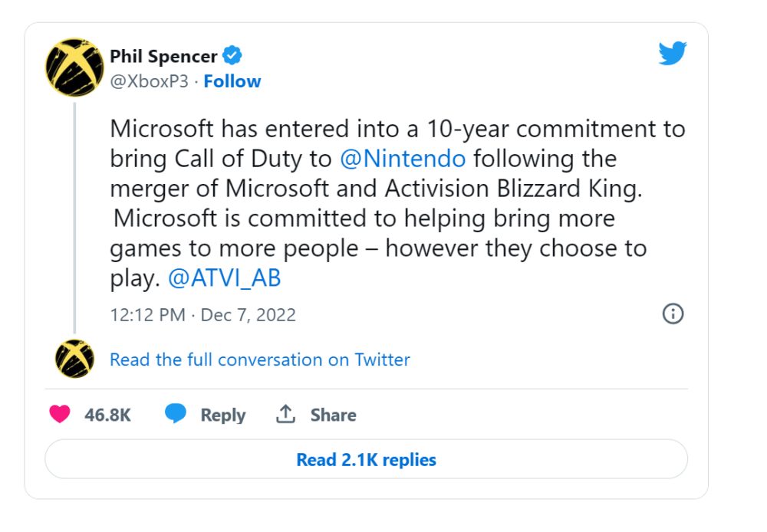Open the Phil Spencer display name
This screenshot has height=532, width=767.
point(163,56)
